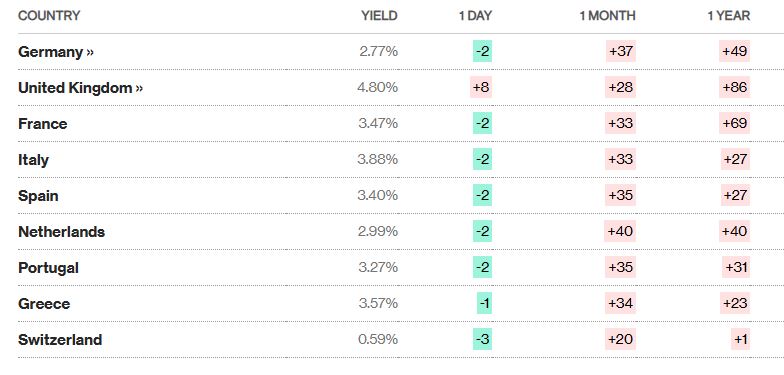Image resolution: width=784 pixels, height=375 pixels.
Task: Open the Germany bond yields link
Action: point(56,52)
